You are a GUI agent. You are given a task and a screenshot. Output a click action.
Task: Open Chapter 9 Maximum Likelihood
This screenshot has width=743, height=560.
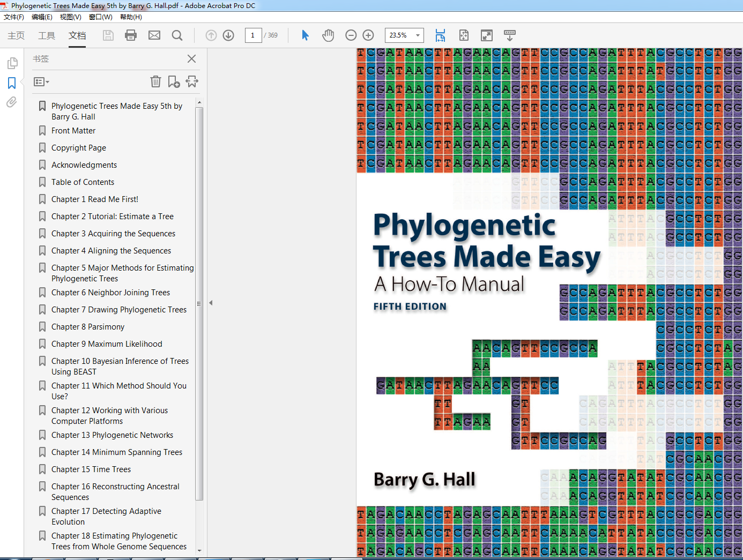point(107,344)
